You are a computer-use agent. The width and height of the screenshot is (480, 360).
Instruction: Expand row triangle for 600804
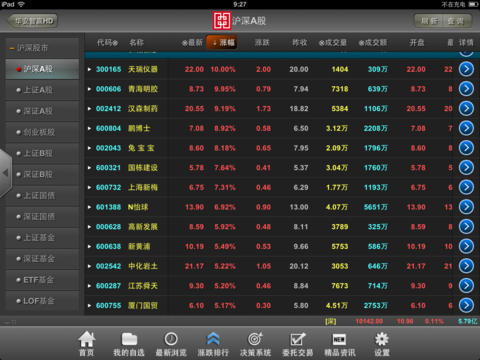[89, 128]
